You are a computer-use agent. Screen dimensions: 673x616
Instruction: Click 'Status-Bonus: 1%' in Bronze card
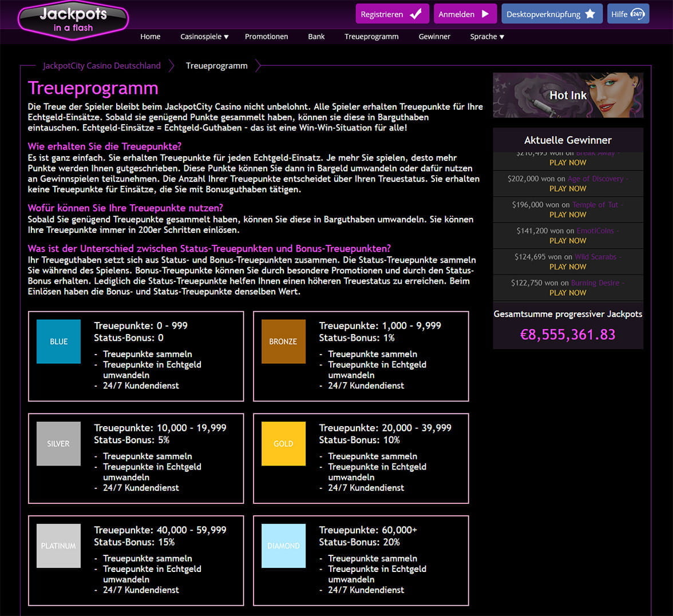[357, 338]
